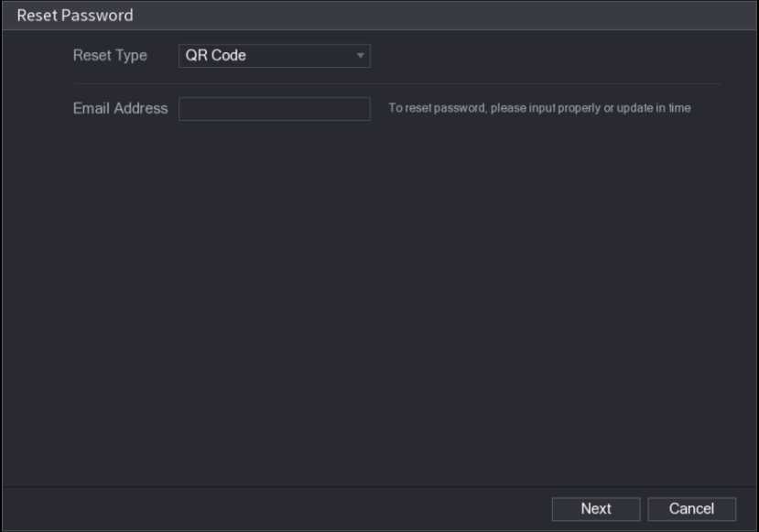The width and height of the screenshot is (759, 532).
Task: Click the Reset Password title text
Action: (75, 16)
